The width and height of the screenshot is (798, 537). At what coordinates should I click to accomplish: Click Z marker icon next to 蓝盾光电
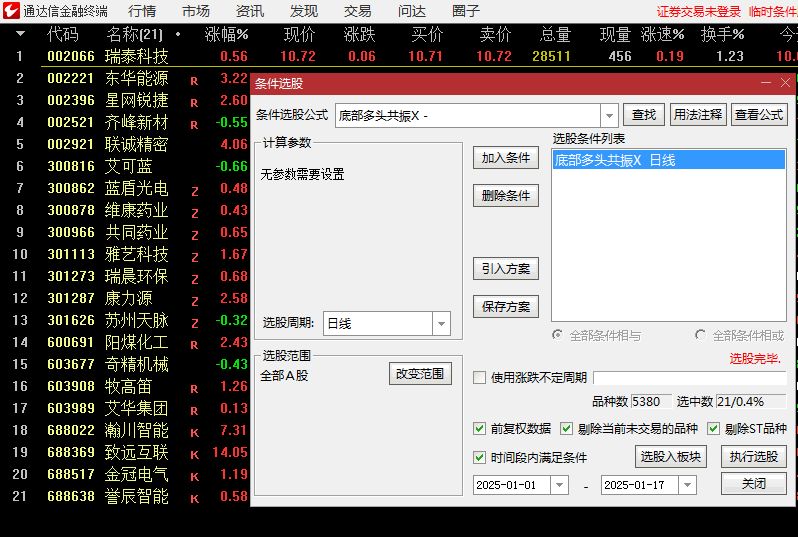pyautogui.click(x=194, y=191)
